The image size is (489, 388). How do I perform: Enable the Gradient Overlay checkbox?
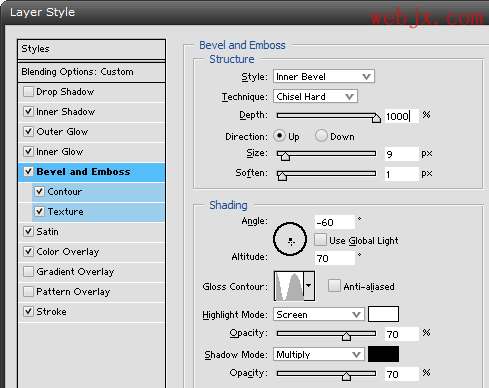click(x=28, y=271)
